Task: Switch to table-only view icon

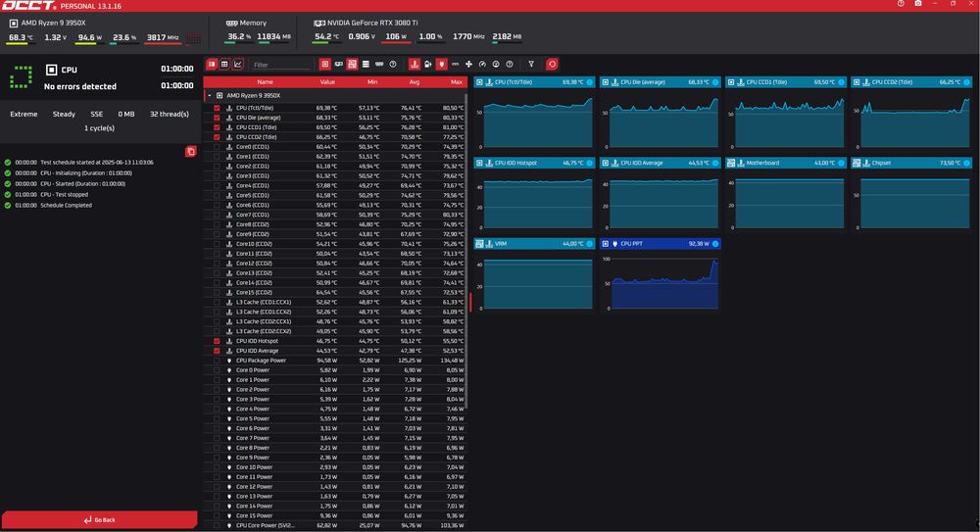Action: tap(224, 65)
